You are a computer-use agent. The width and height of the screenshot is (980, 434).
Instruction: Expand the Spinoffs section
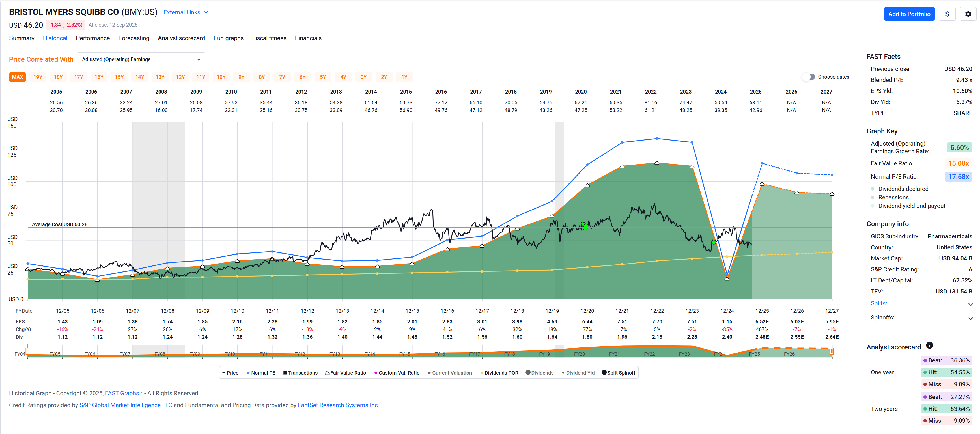click(x=970, y=318)
